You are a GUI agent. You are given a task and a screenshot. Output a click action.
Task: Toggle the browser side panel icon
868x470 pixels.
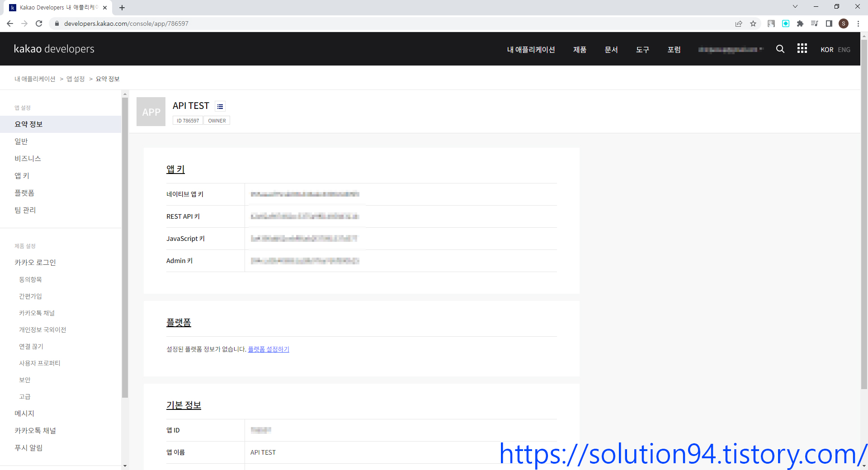(x=829, y=23)
